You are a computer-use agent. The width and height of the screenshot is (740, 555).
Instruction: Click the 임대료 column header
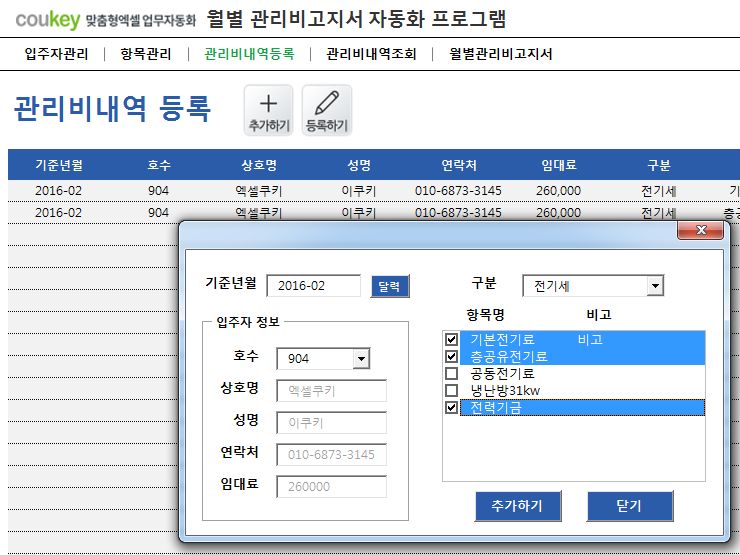(x=559, y=165)
